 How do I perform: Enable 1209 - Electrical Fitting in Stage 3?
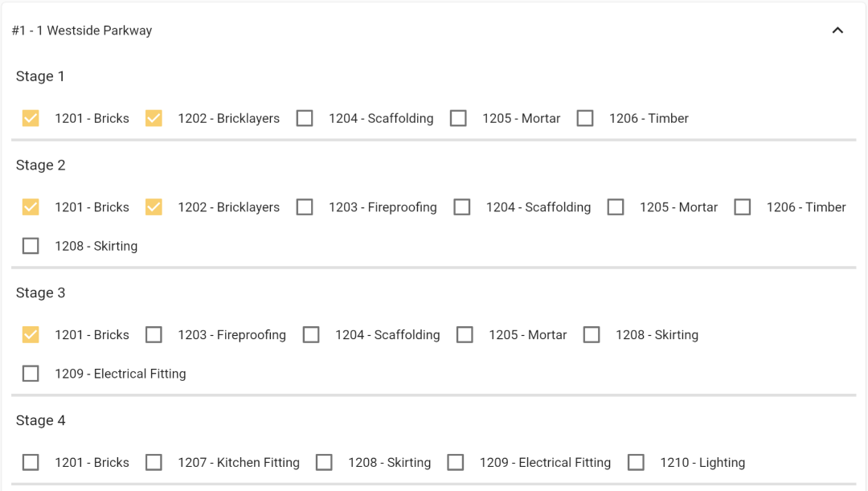click(x=31, y=374)
